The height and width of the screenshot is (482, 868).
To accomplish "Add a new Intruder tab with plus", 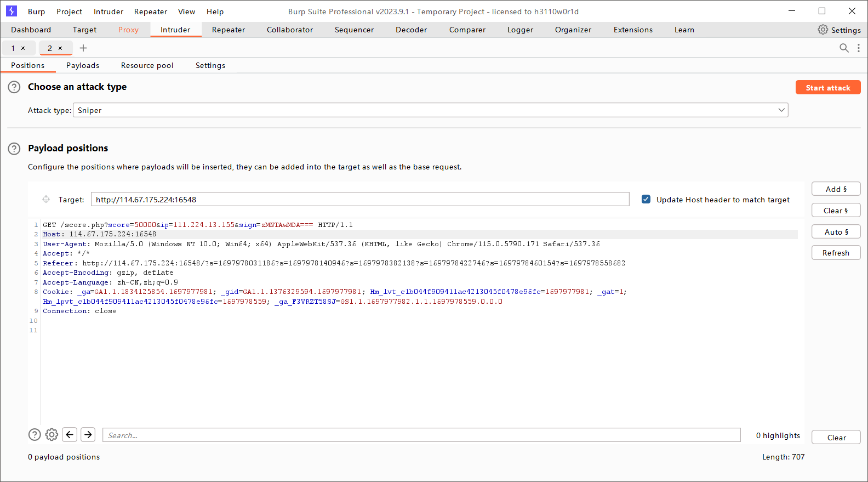I will click(83, 48).
